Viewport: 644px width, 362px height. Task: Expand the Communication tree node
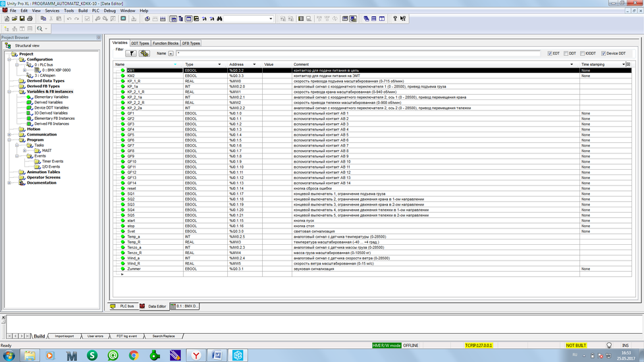(9, 135)
